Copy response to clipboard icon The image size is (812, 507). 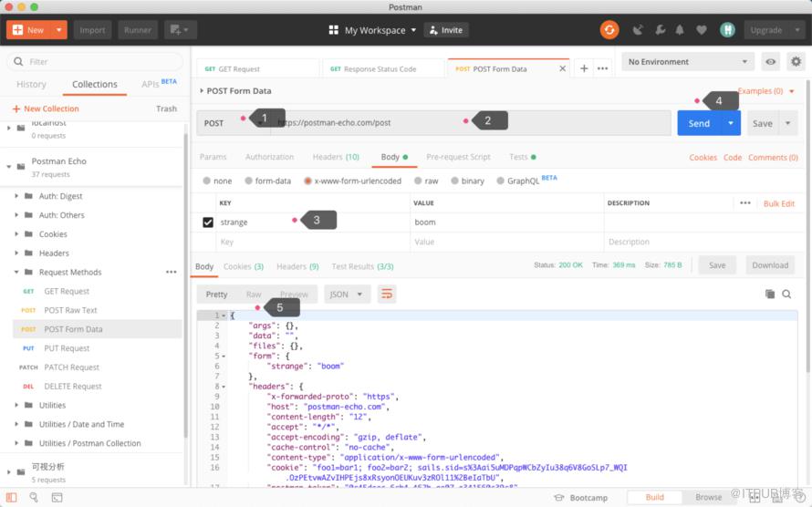770,294
